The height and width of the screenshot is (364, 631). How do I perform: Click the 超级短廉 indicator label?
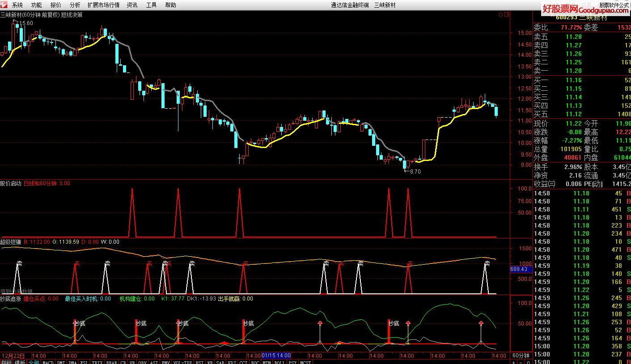(11, 242)
